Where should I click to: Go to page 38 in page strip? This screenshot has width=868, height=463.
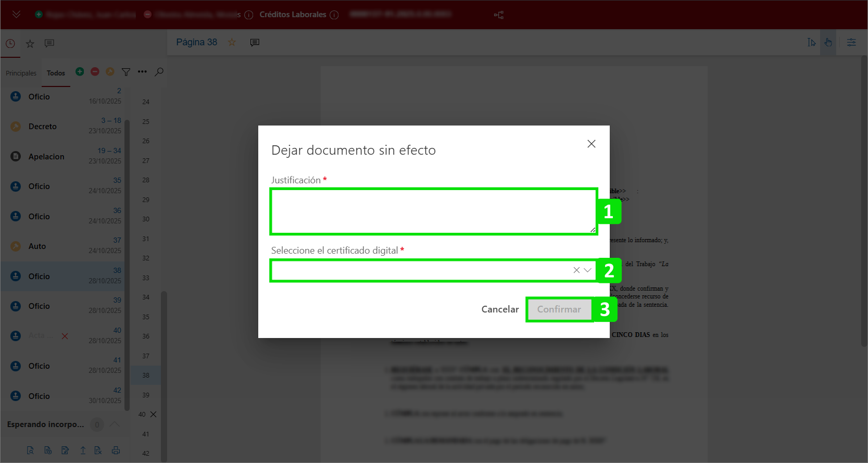coord(146,376)
